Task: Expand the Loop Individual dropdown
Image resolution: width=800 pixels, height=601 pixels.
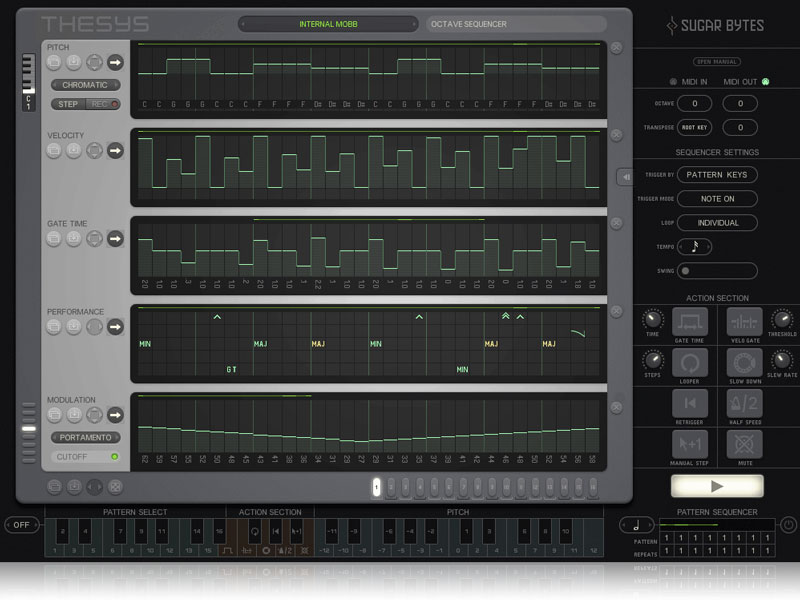Action: click(717, 223)
